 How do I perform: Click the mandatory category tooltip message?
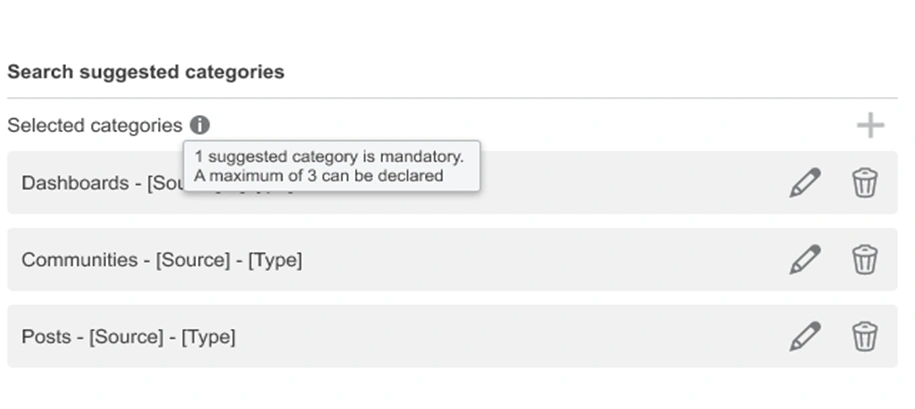[x=331, y=166]
